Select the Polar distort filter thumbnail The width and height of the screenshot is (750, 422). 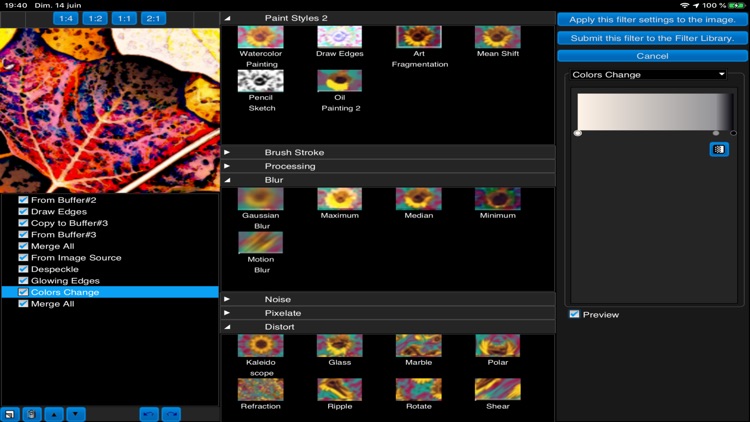click(497, 345)
